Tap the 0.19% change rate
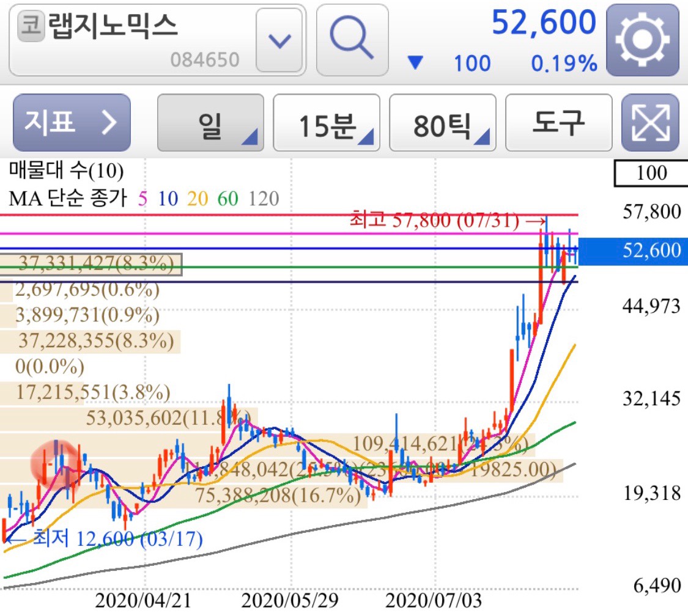688x616 pixels. pyautogui.click(x=564, y=64)
